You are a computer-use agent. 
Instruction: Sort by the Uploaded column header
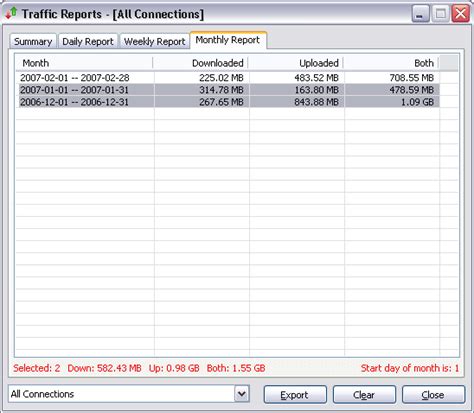[296, 63]
